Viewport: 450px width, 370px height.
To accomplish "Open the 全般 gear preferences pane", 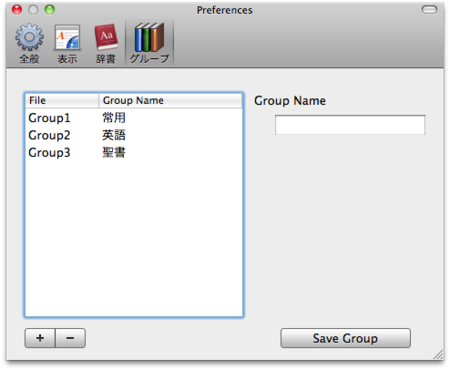I will click(29, 44).
